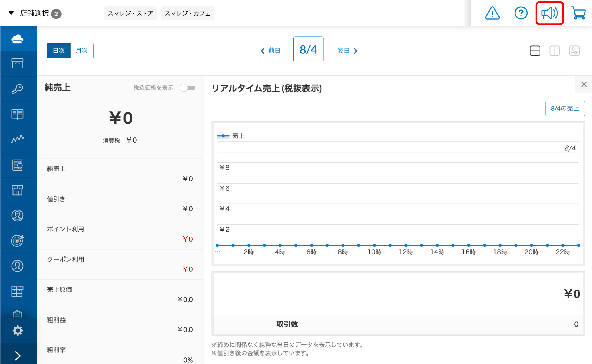592x364 pixels.
Task: Open the display settings sliders icon
Action: point(574,51)
